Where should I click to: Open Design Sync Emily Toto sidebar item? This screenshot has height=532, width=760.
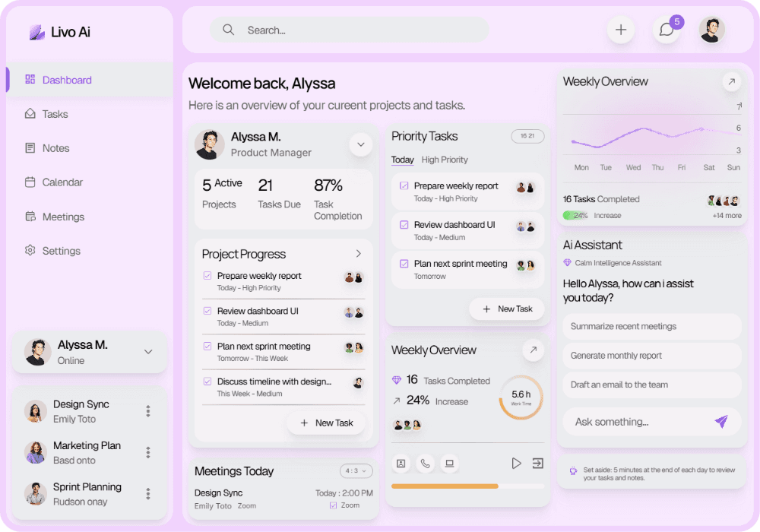(90, 411)
